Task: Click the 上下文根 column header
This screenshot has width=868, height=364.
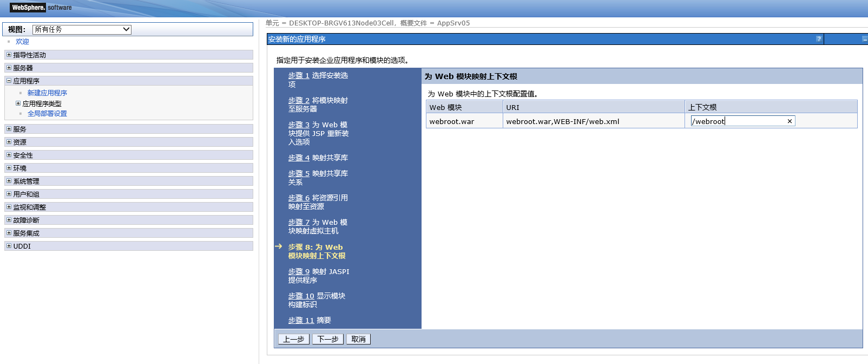Action: [771, 107]
